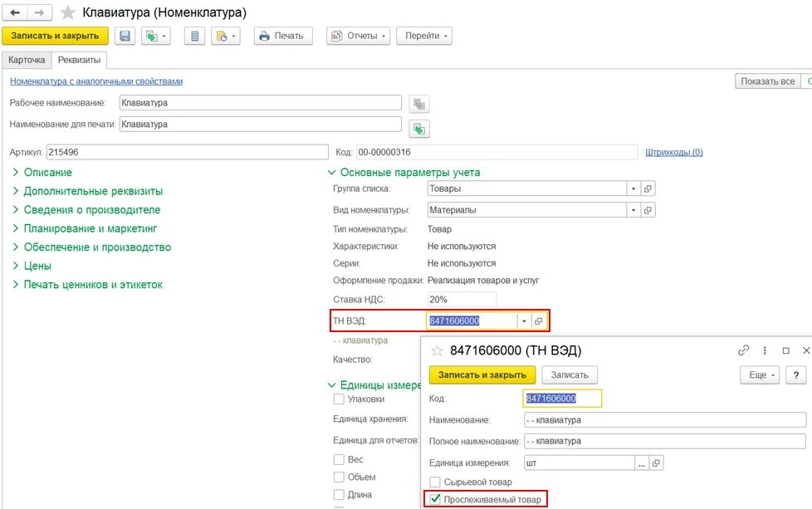Enable the Объем checkbox
The width and height of the screenshot is (812, 509).
coord(339,477)
